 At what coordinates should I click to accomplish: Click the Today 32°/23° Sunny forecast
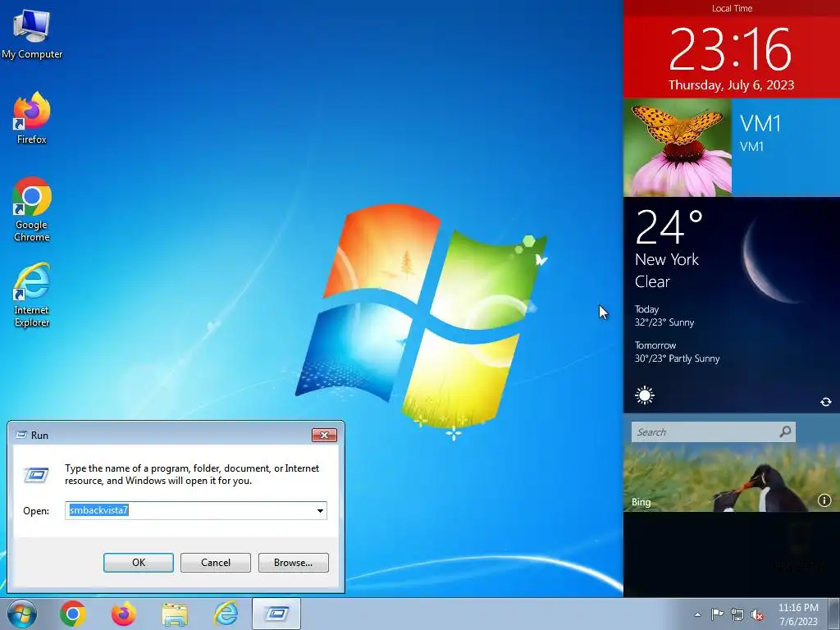pos(664,316)
